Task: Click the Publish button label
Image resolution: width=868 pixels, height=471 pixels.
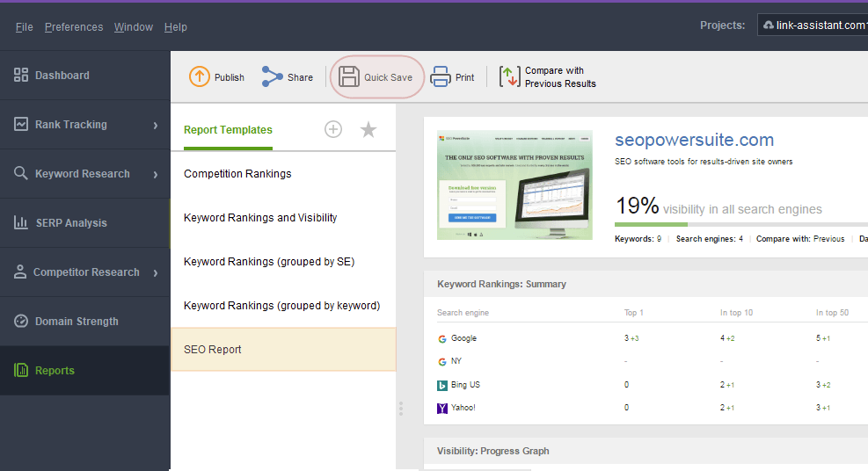Action: point(230,77)
